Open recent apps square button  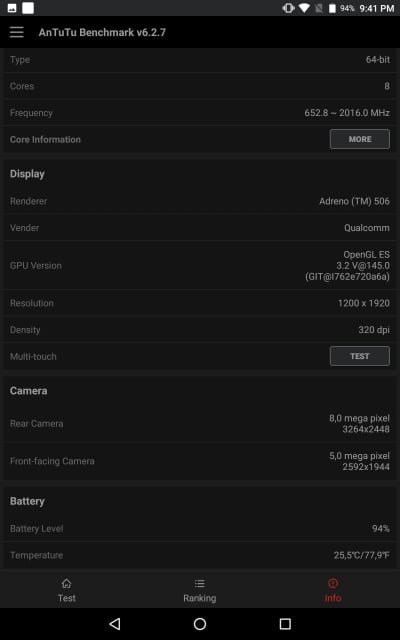click(285, 623)
